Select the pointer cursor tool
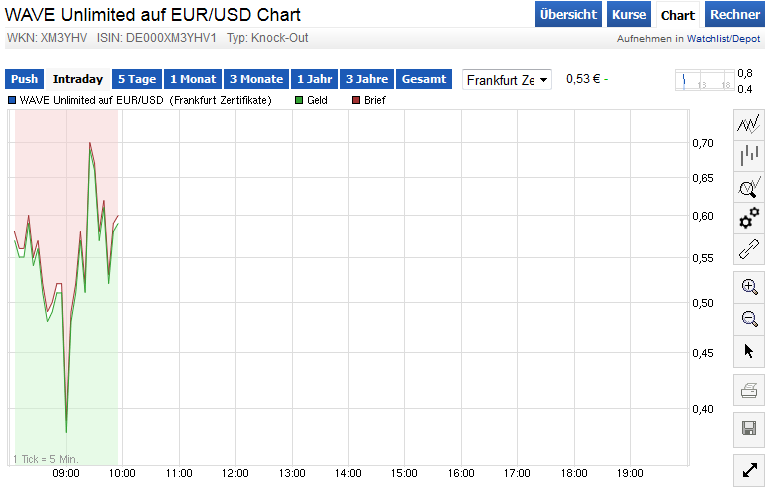Image resolution: width=768 pixels, height=497 pixels. 749,350
